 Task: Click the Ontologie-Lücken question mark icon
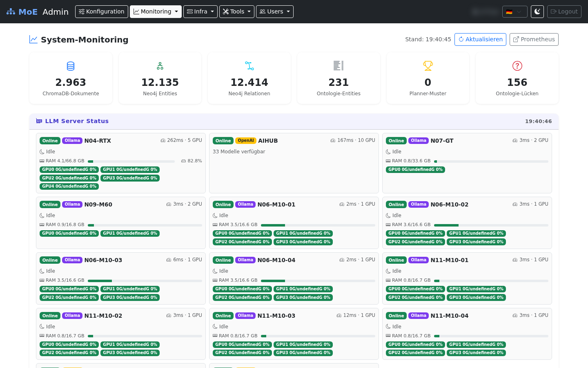(x=517, y=66)
